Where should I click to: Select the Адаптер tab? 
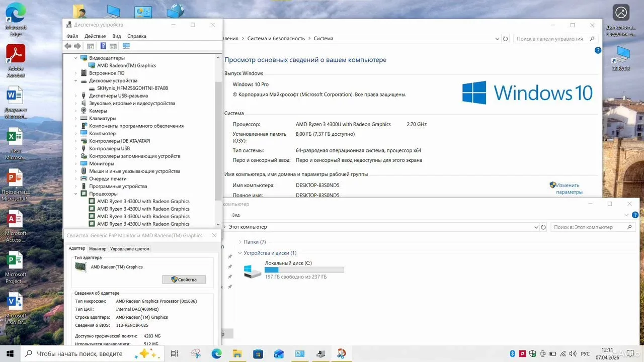coord(77,248)
